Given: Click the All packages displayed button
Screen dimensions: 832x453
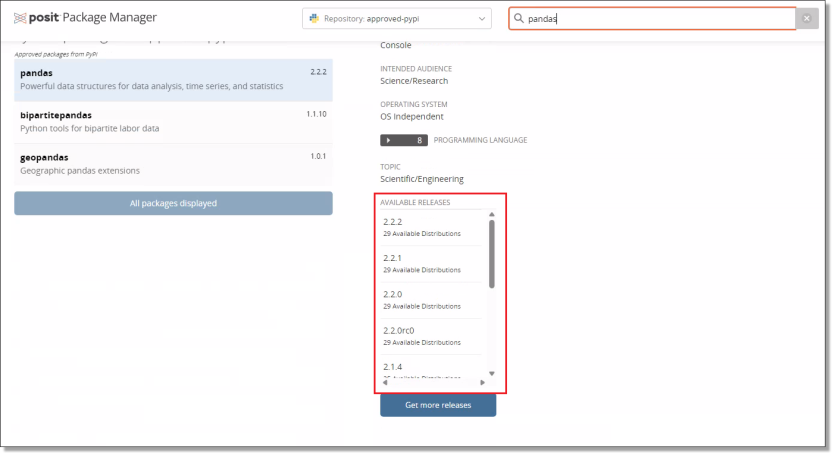Looking at the screenshot, I should (173, 203).
